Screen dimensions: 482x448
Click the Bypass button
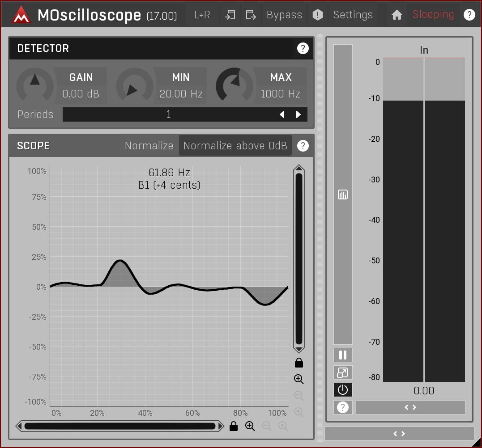click(284, 15)
